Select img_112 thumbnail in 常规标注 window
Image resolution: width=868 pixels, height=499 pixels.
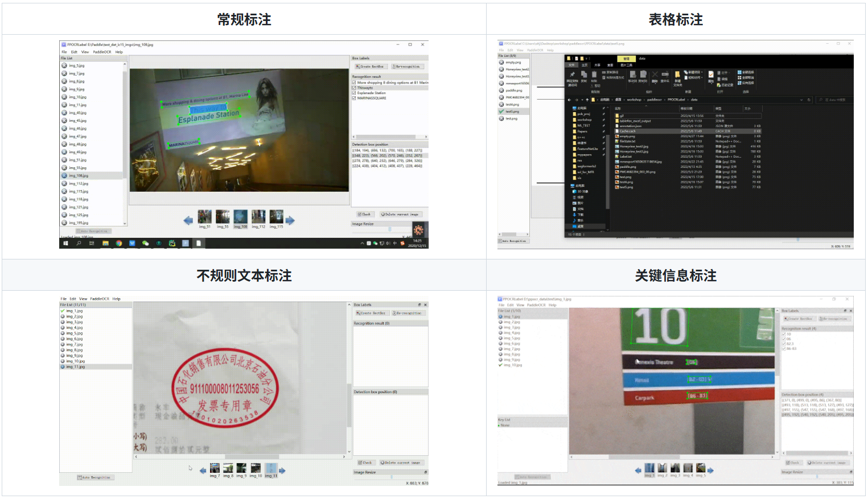click(x=258, y=218)
